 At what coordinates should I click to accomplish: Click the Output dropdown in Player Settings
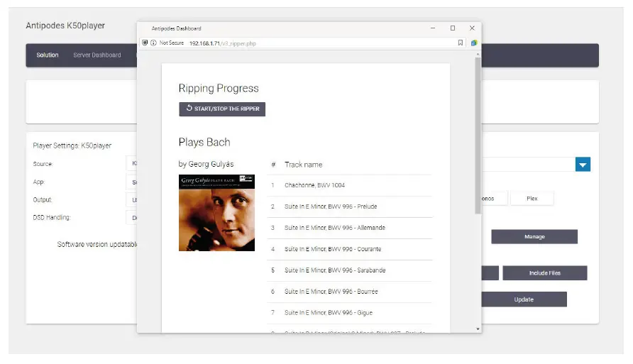point(131,200)
